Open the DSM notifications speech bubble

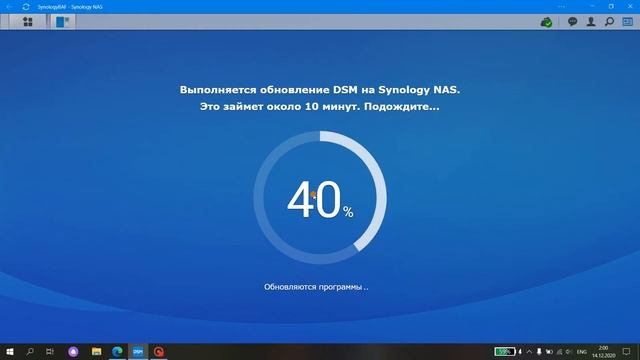(572, 22)
